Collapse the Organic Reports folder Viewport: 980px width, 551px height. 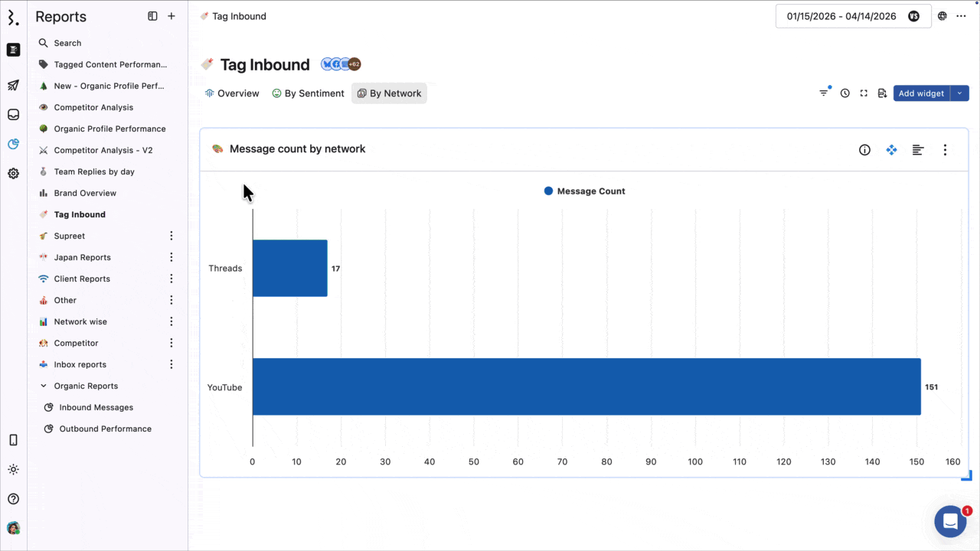click(x=44, y=386)
